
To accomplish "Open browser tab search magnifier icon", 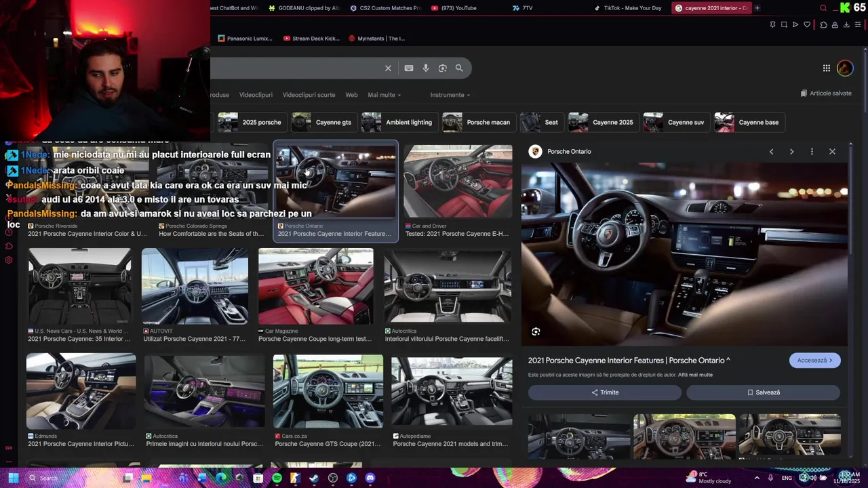I will [x=823, y=8].
